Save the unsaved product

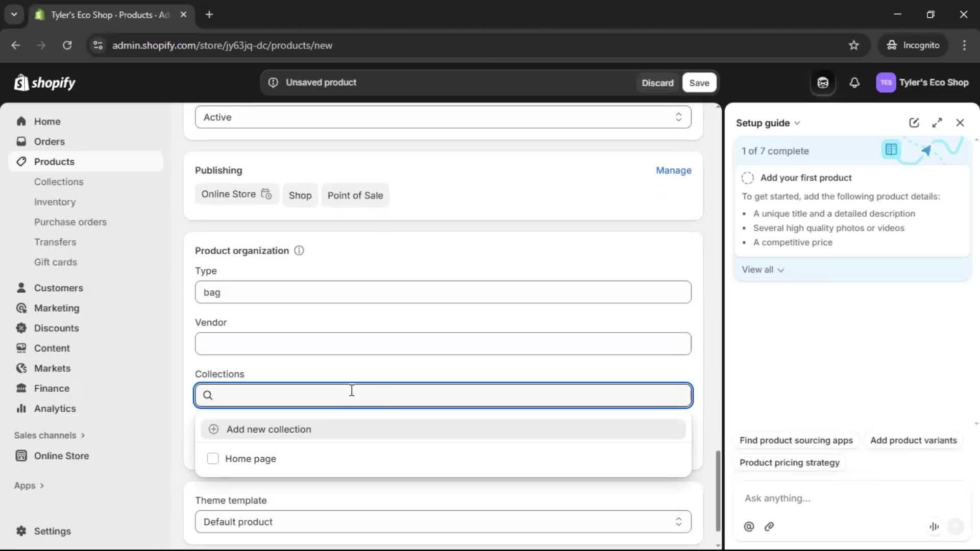(699, 82)
